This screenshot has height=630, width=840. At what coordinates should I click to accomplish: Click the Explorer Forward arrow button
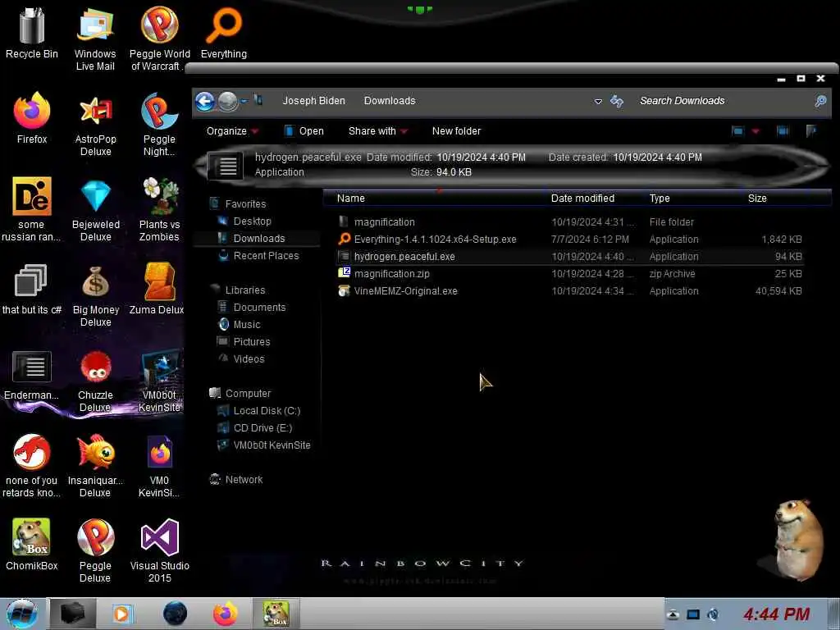click(x=228, y=101)
